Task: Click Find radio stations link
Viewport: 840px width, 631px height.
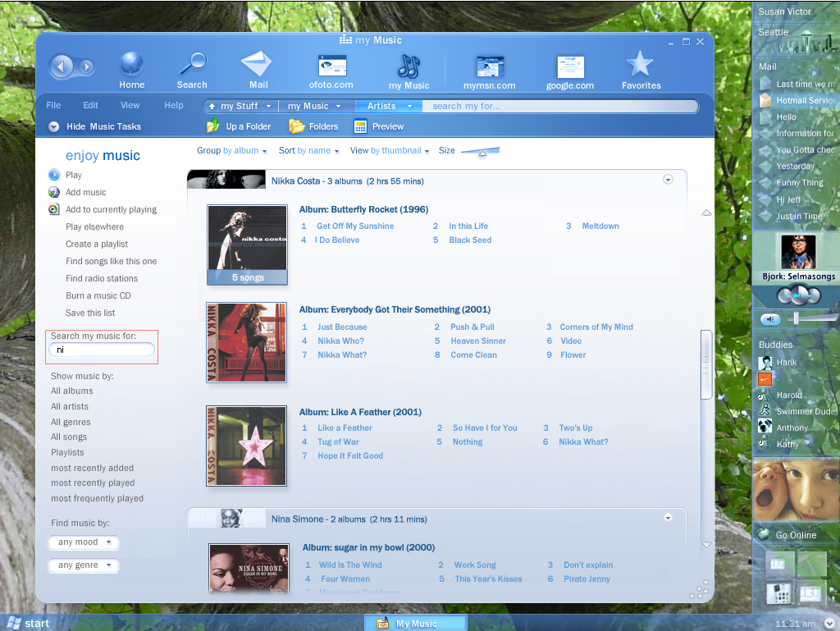Action: [102, 278]
